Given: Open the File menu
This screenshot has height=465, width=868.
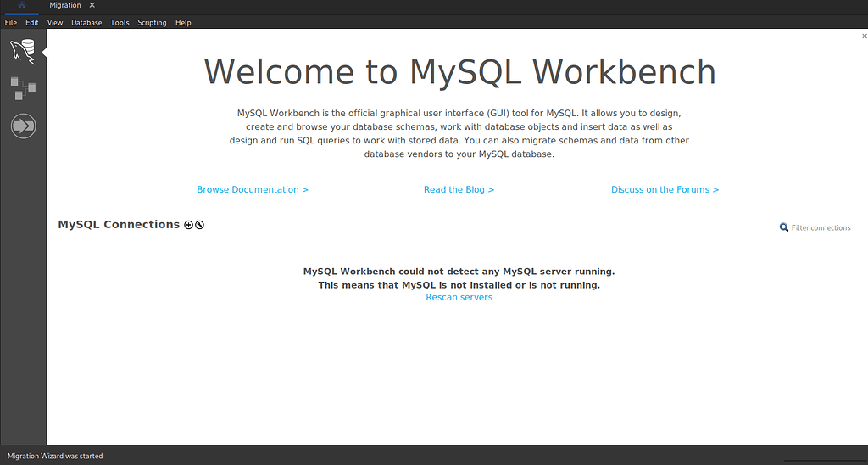Looking at the screenshot, I should (11, 23).
